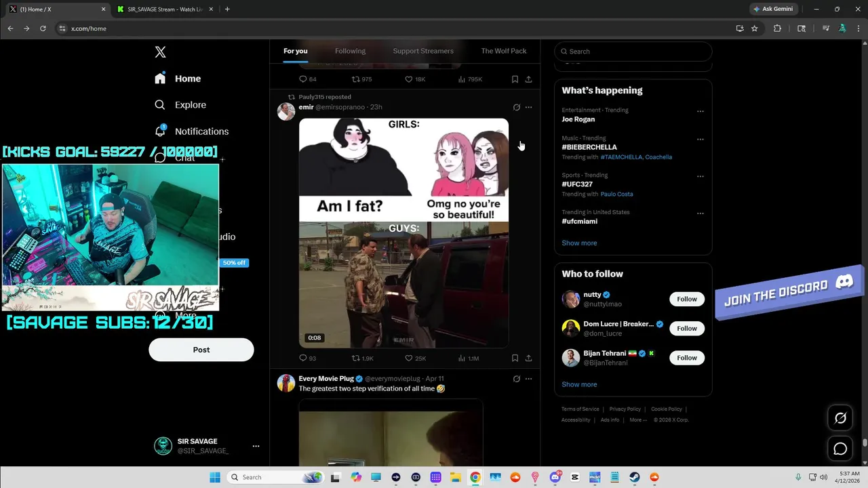Repost the top post with 975 reposts
The width and height of the screenshot is (868, 488).
click(x=361, y=79)
